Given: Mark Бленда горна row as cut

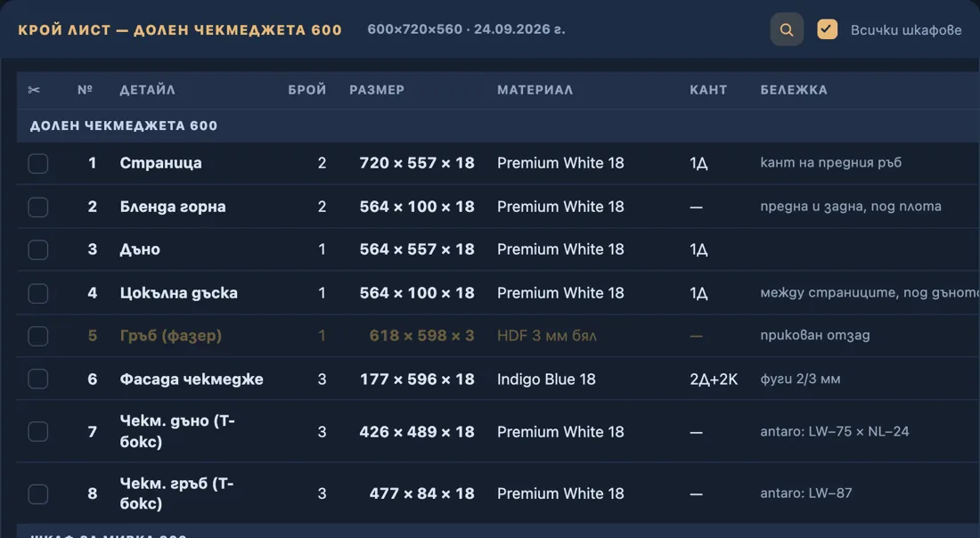Looking at the screenshot, I should click(x=38, y=207).
